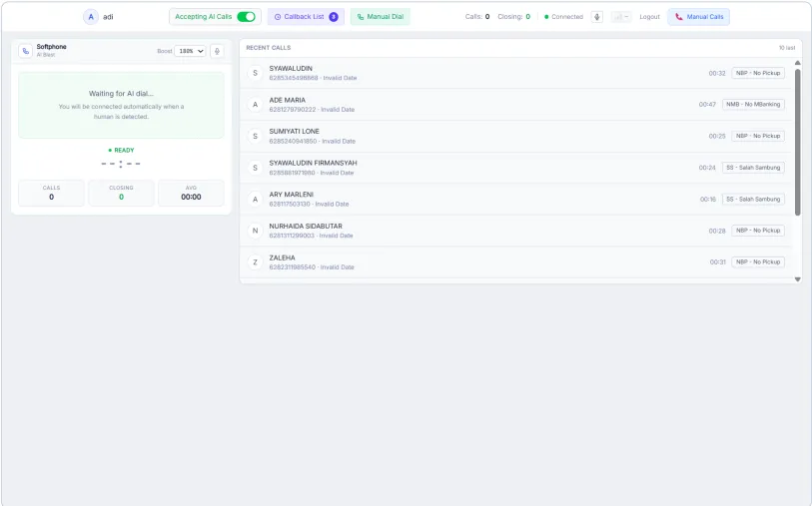Click the 'S' avatar beside SUMIYATI LONE
The width and height of the screenshot is (812, 506).
click(x=255, y=136)
